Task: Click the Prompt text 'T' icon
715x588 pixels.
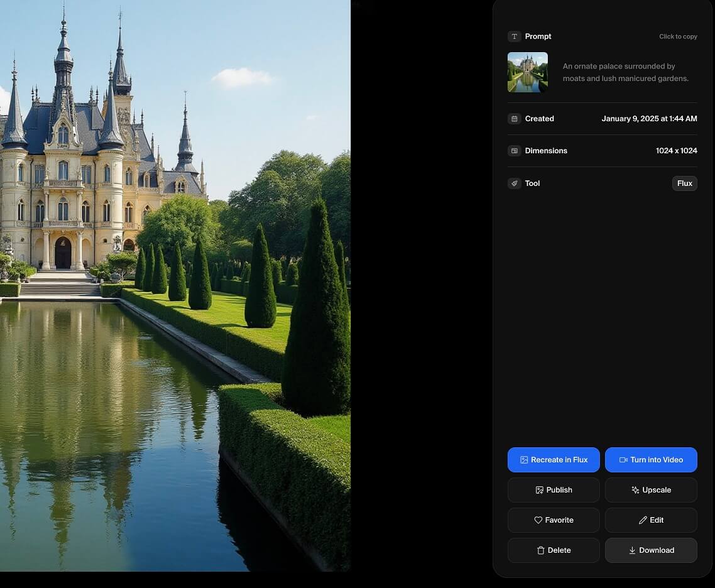Action: click(514, 36)
